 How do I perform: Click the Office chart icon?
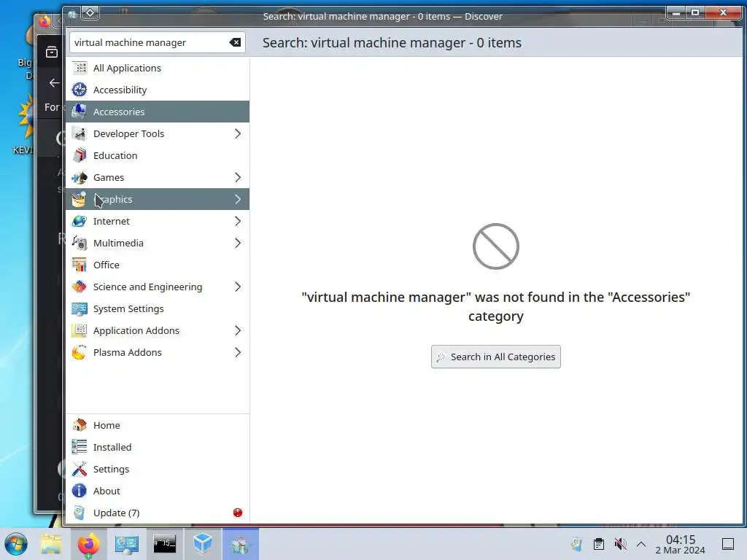[80, 265]
